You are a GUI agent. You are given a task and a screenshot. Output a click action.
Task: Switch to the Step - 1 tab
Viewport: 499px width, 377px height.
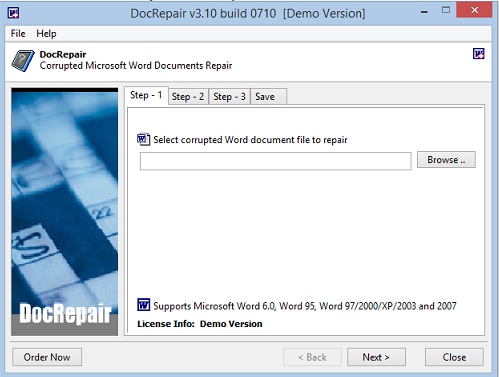click(x=146, y=95)
